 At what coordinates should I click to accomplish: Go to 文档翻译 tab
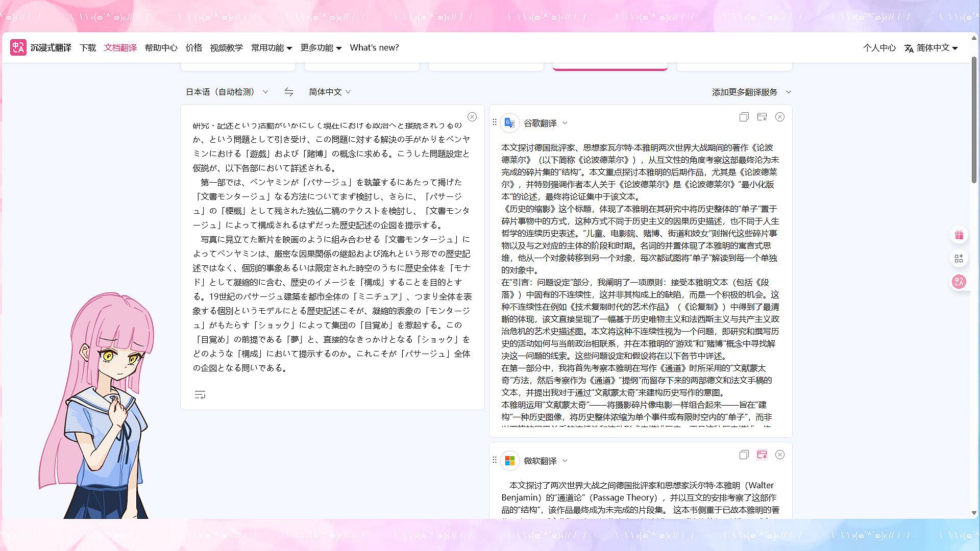click(x=120, y=47)
